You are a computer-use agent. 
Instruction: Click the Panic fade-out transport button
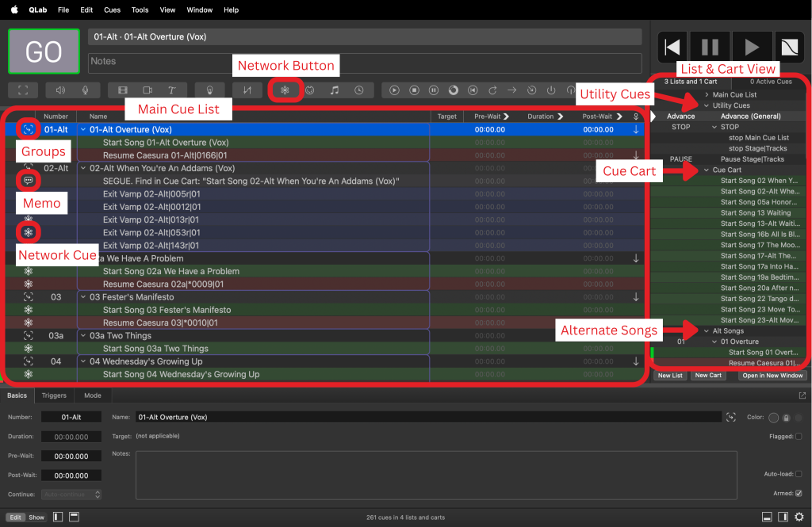[x=789, y=48]
